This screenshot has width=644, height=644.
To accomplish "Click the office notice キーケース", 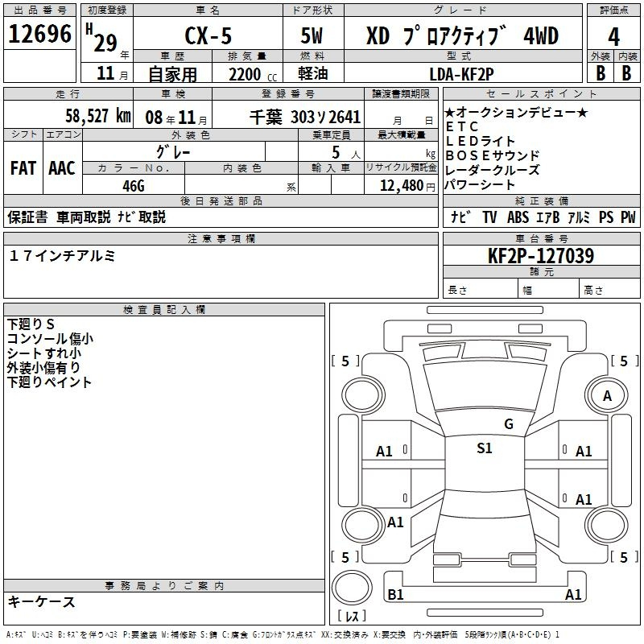I will click(42, 602).
